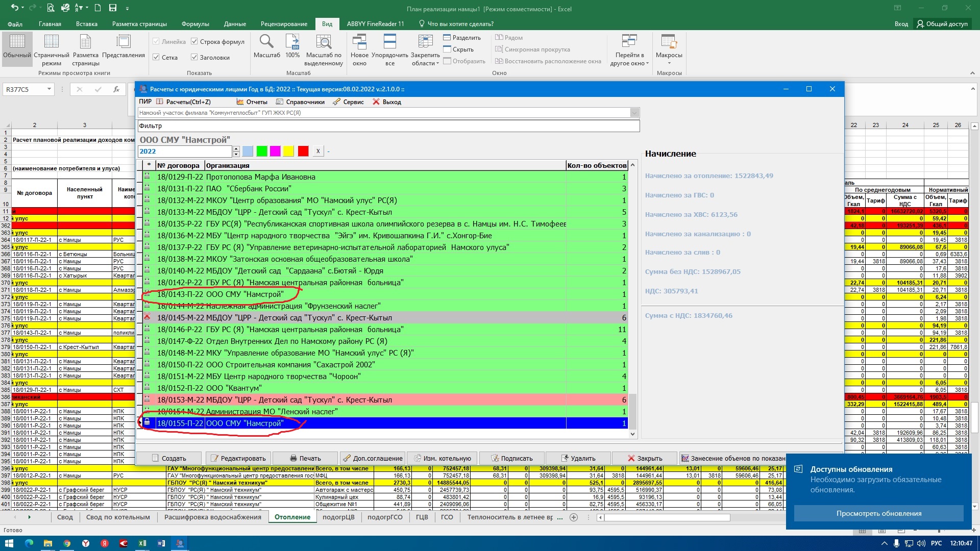Open Word from the taskbar
The width and height of the screenshot is (980, 551).
pyautogui.click(x=161, y=543)
